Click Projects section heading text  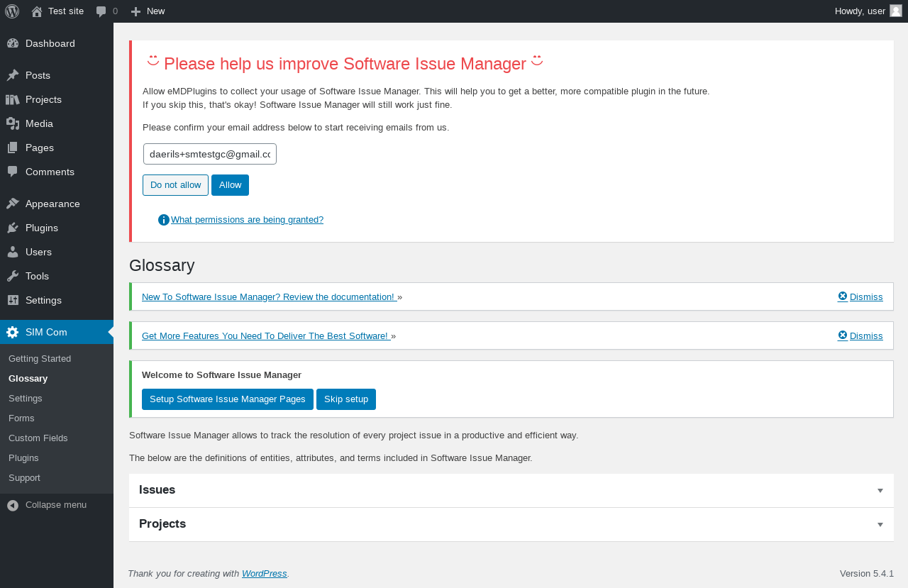click(162, 524)
